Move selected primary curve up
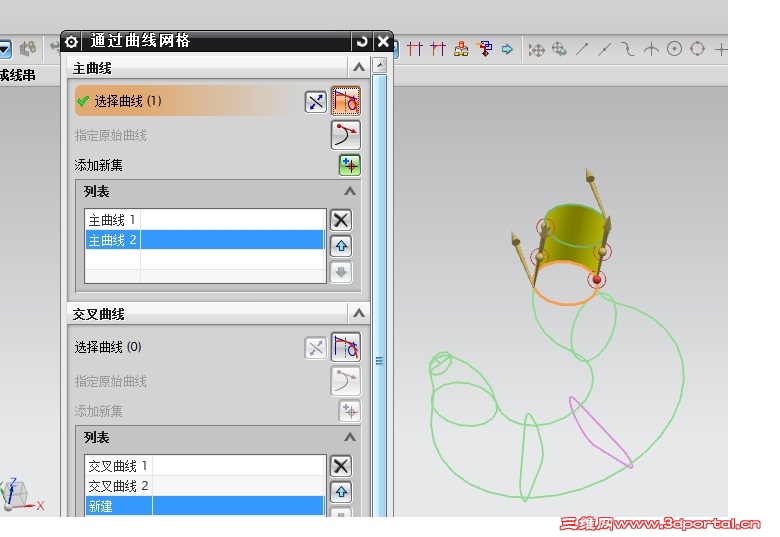 [x=341, y=246]
